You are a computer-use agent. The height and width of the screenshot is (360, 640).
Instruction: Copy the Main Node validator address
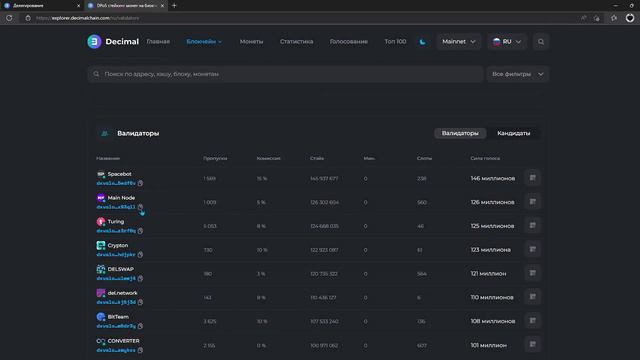click(x=140, y=207)
